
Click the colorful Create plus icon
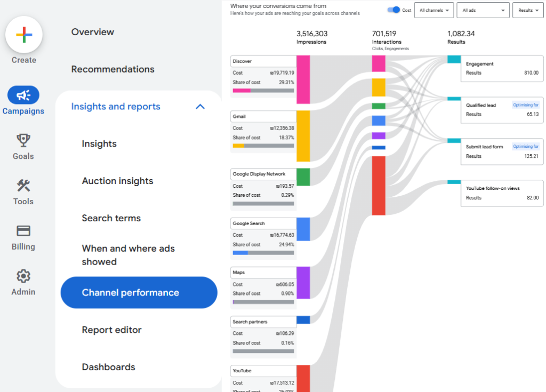point(24,35)
